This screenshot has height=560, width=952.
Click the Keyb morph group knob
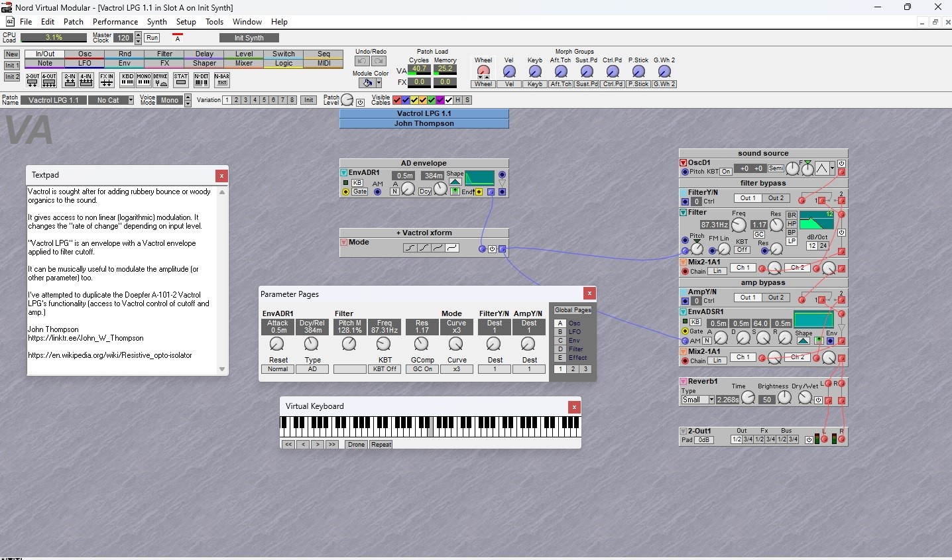point(535,71)
